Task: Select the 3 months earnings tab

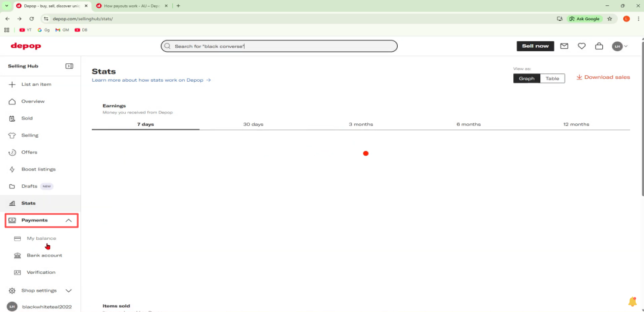Action: click(x=361, y=124)
